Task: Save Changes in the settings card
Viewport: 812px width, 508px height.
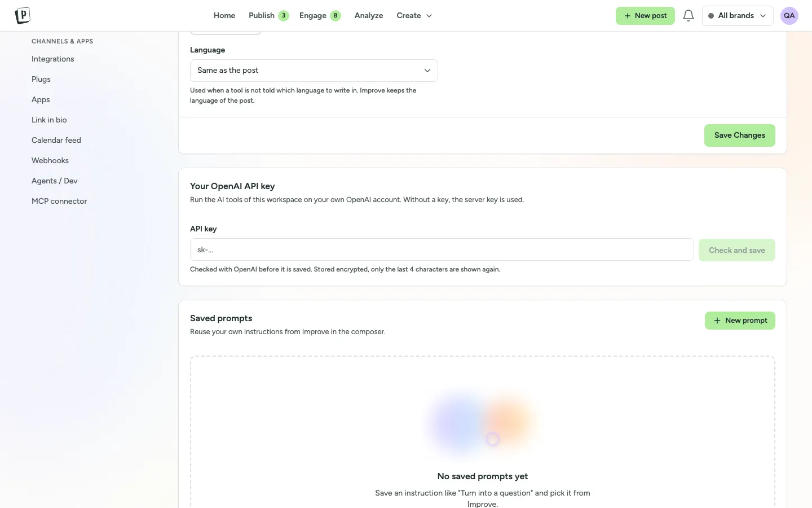Action: tap(740, 135)
